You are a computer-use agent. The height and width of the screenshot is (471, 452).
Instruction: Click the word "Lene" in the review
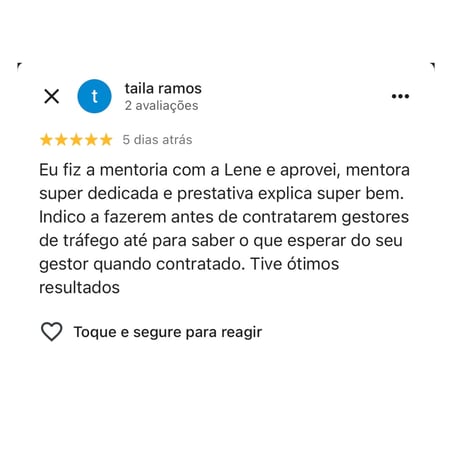pyautogui.click(x=243, y=170)
